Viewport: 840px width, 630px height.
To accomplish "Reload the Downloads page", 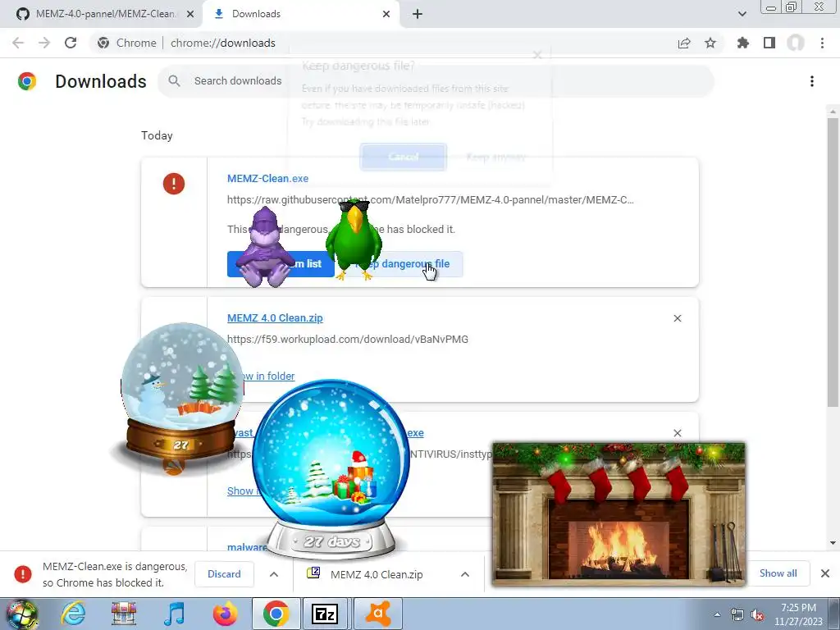I will (71, 43).
